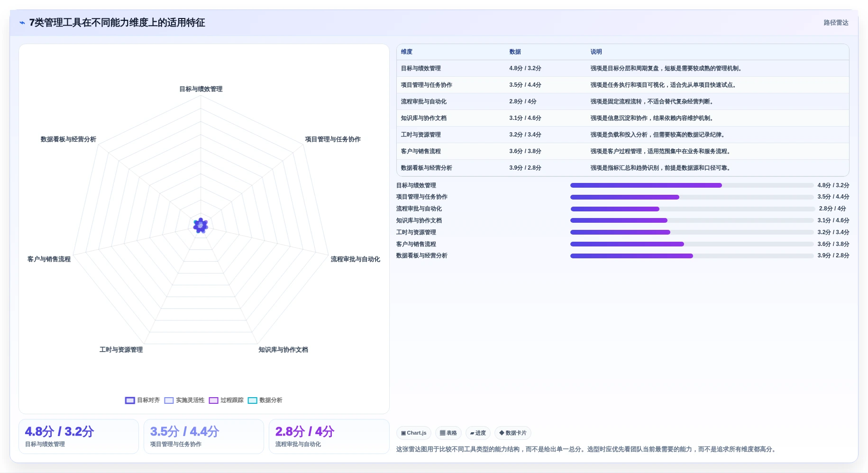The width and height of the screenshot is (868, 473).
Task: Click radar axis label 知识库与协作文档
Action: 283,350
